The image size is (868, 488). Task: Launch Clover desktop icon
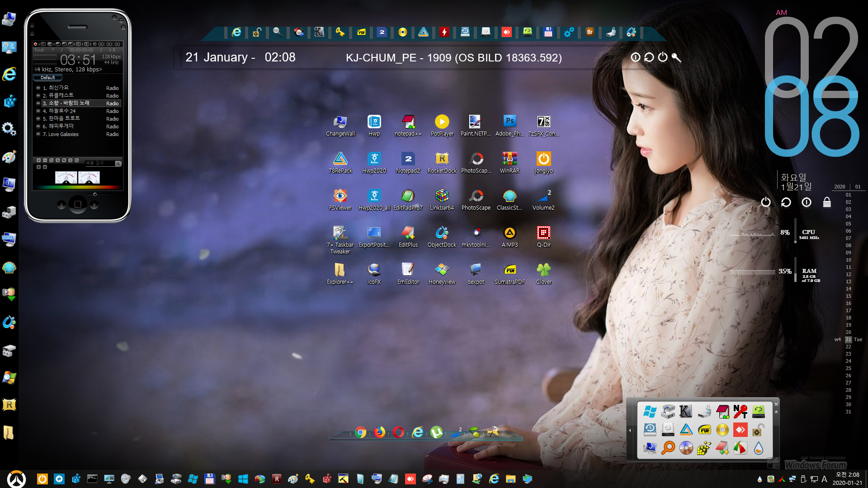(543, 274)
